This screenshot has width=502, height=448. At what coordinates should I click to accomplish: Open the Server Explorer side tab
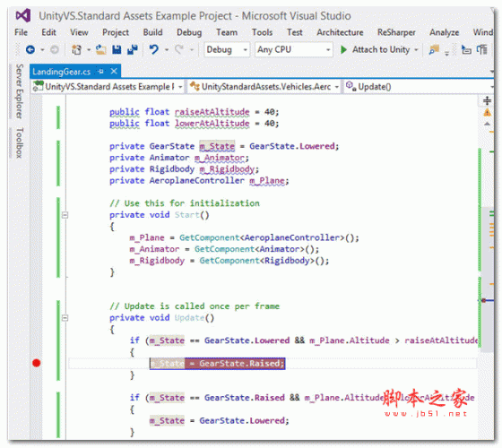(x=19, y=91)
